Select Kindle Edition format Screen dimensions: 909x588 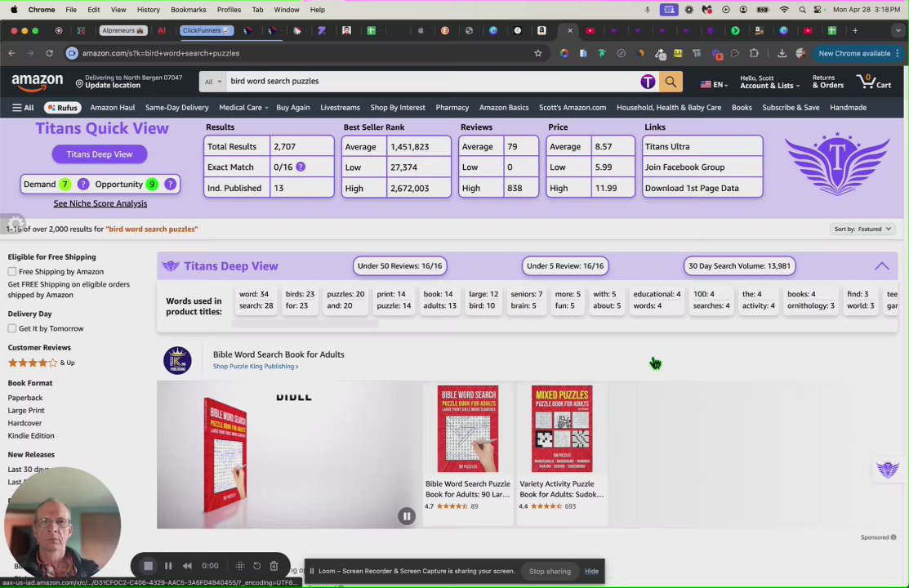pyautogui.click(x=31, y=436)
